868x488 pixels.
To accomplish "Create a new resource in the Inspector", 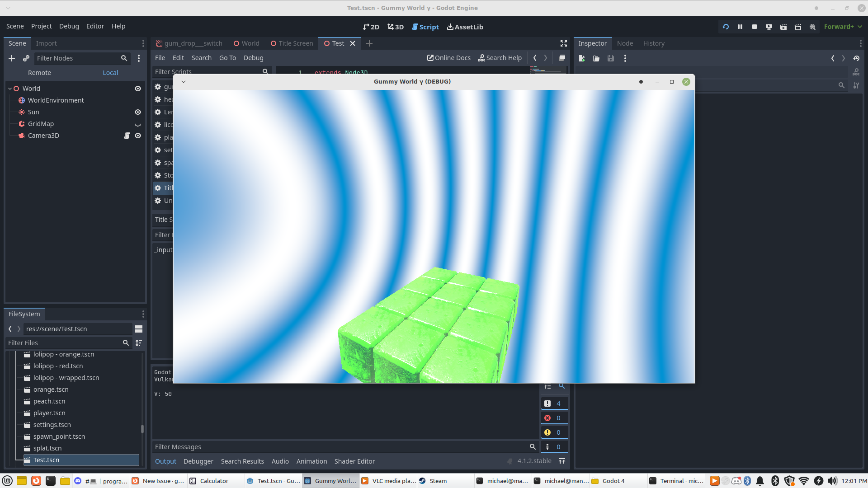I will 582,58.
